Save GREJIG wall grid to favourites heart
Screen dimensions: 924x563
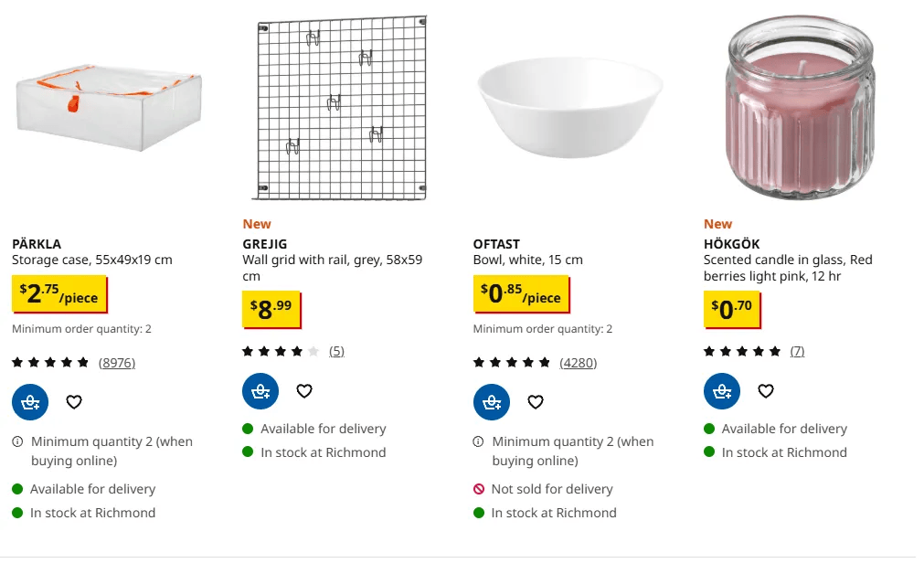click(304, 391)
